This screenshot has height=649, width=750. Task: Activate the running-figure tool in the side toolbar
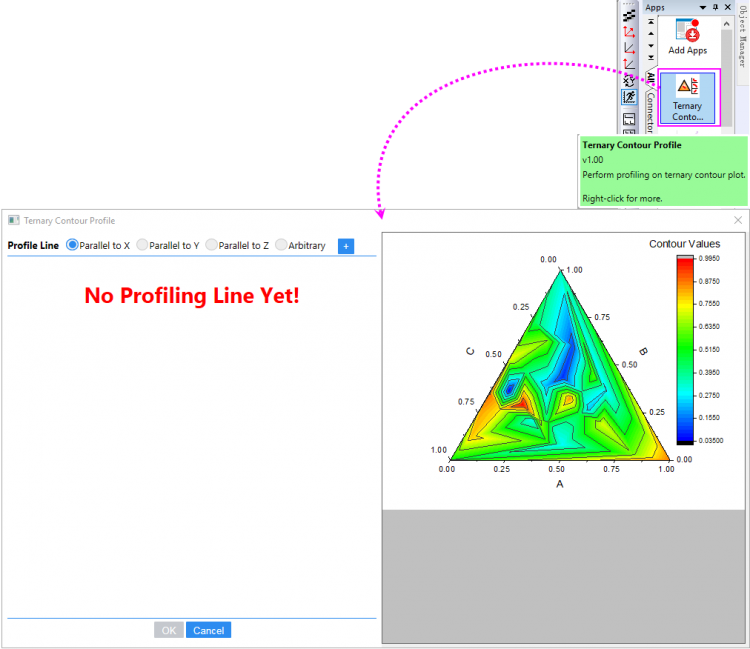tap(629, 97)
